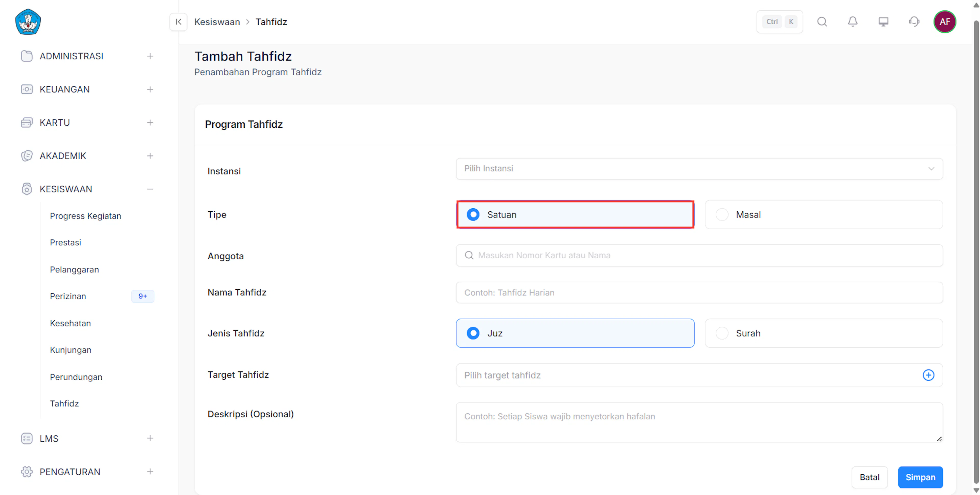Screen dimensions: 980x495
Task: Open Progress Kegiatan submenu item
Action: coord(85,216)
